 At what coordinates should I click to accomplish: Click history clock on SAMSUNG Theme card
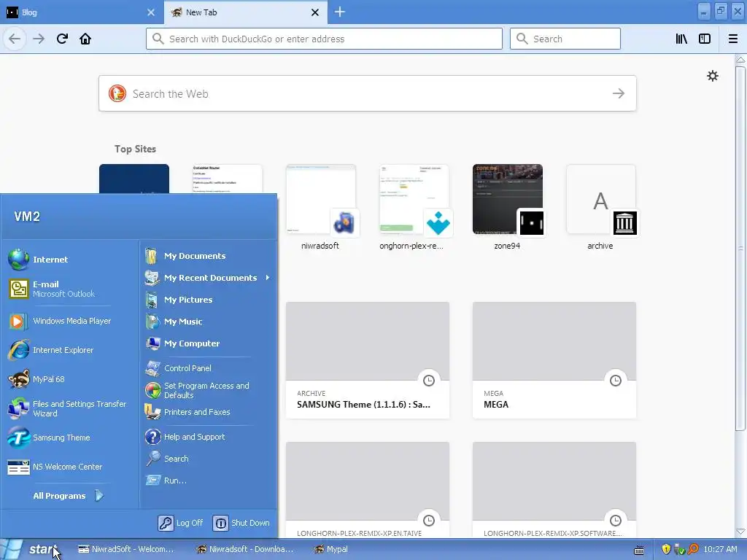point(429,380)
